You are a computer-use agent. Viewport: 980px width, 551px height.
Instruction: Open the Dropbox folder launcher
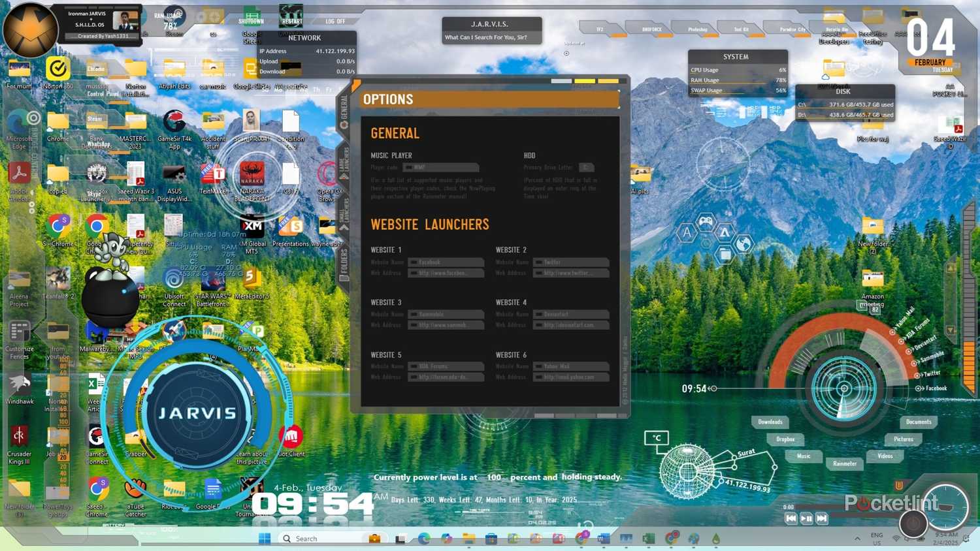785,439
